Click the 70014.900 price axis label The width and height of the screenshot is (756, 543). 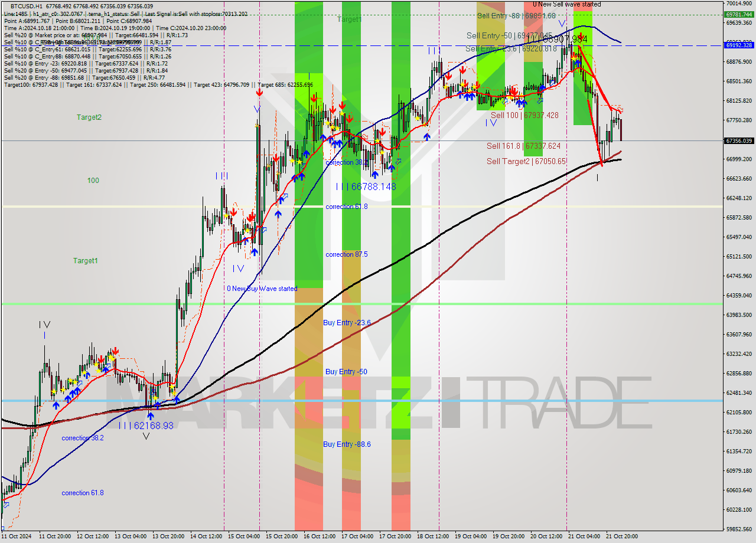[x=739, y=3]
